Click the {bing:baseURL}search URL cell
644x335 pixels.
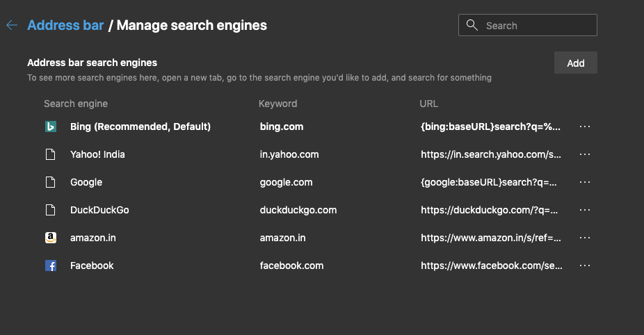[x=490, y=126]
